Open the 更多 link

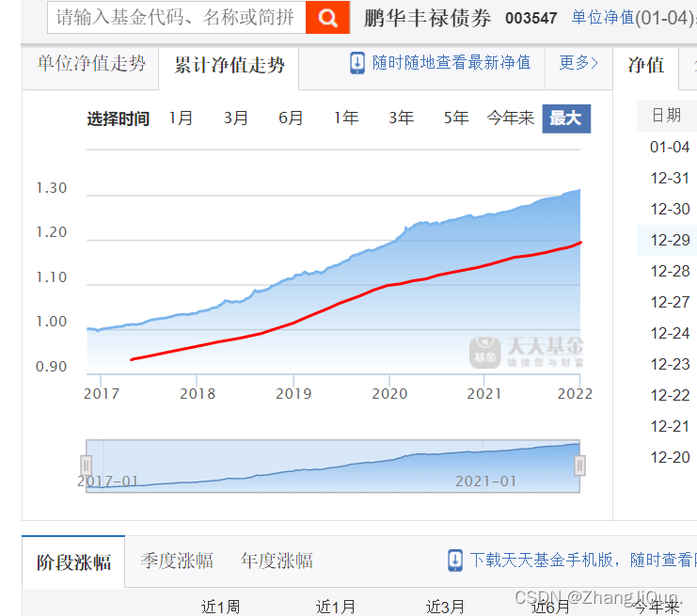(578, 63)
